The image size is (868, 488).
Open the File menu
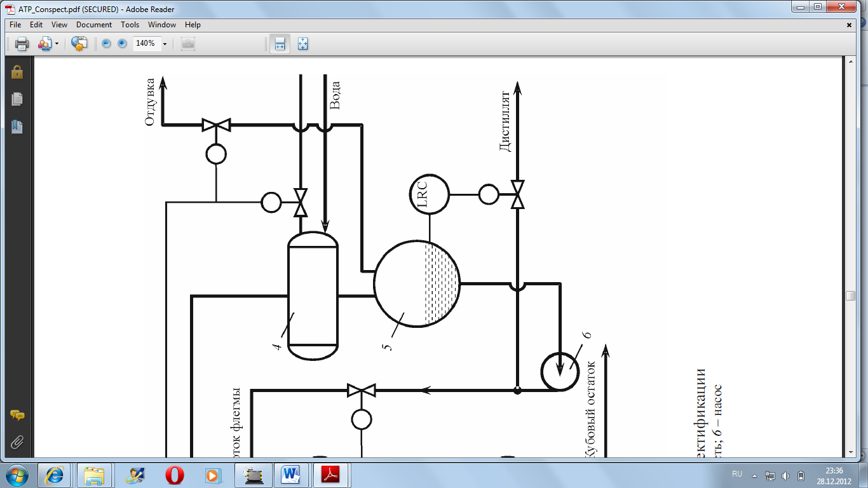15,25
